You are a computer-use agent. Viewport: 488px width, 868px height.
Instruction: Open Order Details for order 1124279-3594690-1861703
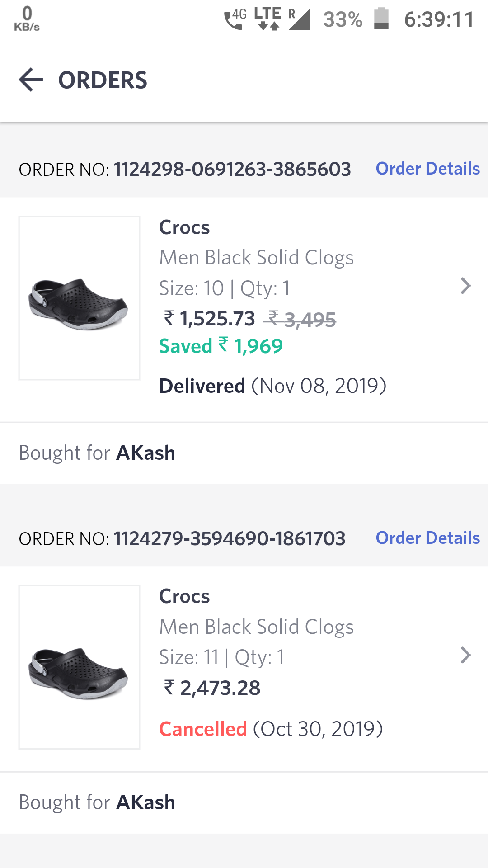coord(427,538)
